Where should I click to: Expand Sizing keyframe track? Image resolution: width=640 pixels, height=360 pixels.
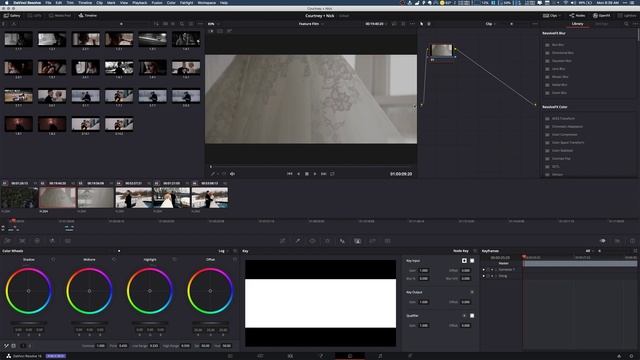[484, 276]
